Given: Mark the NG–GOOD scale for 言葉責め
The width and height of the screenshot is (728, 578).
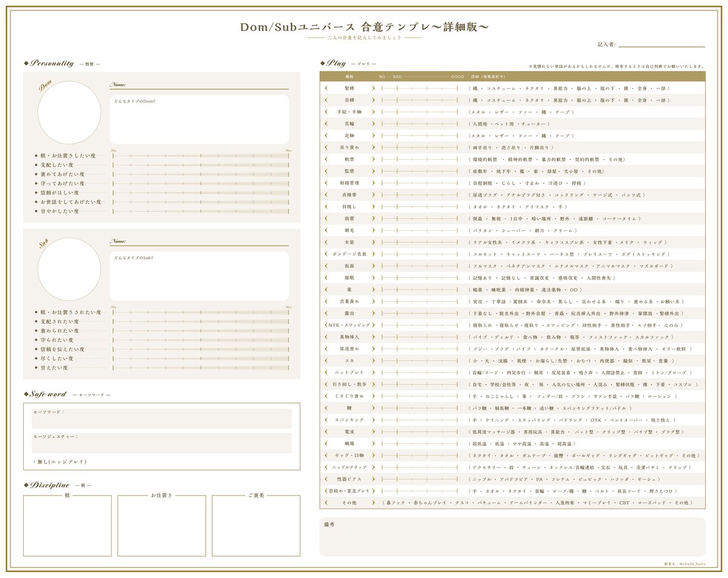Looking at the screenshot, I should 419,301.
